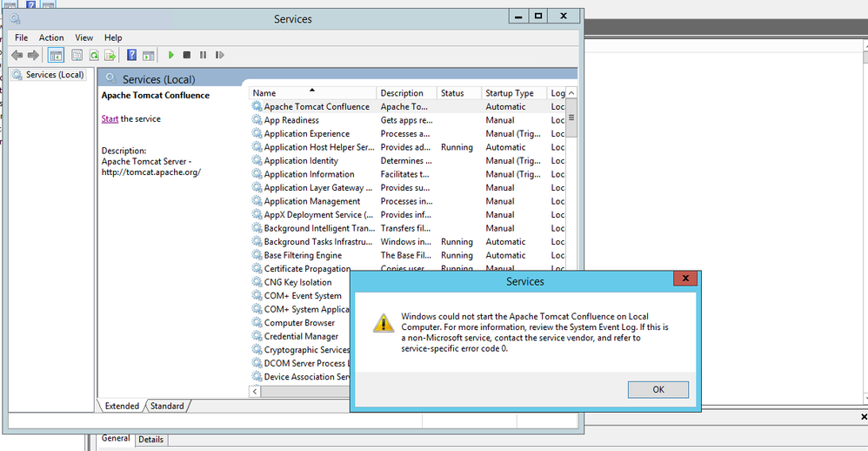Image resolution: width=868 pixels, height=451 pixels.
Task: Open the Action menu
Action: [51, 37]
